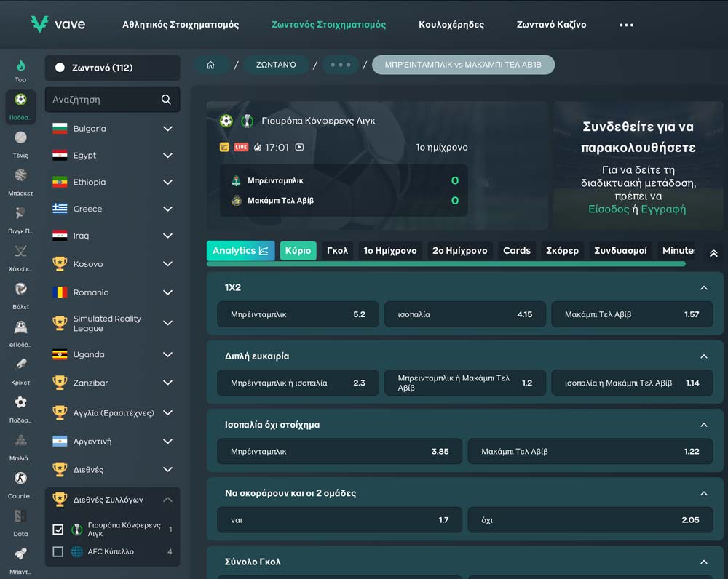The width and height of the screenshot is (728, 579).
Task: Click the horizontal scrollbar under the market tabs
Action: pyautogui.click(x=446, y=264)
